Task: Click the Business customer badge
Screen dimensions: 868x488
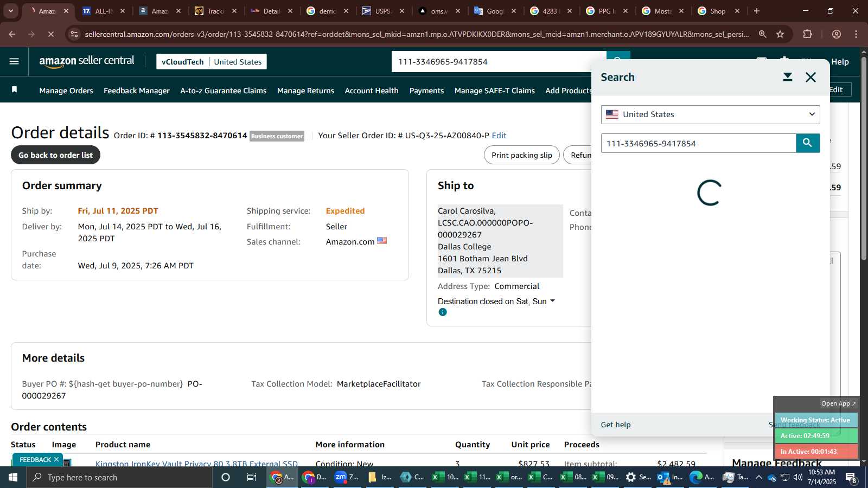Action: point(277,136)
